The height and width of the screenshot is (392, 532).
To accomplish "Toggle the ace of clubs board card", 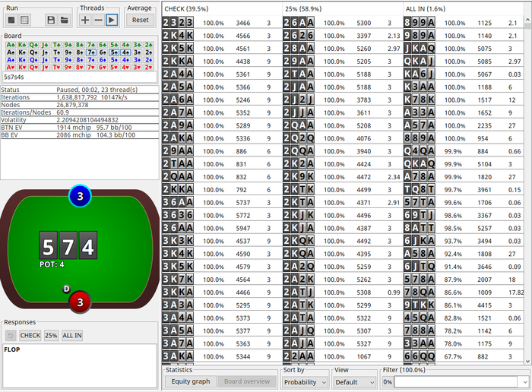I will click(11, 45).
